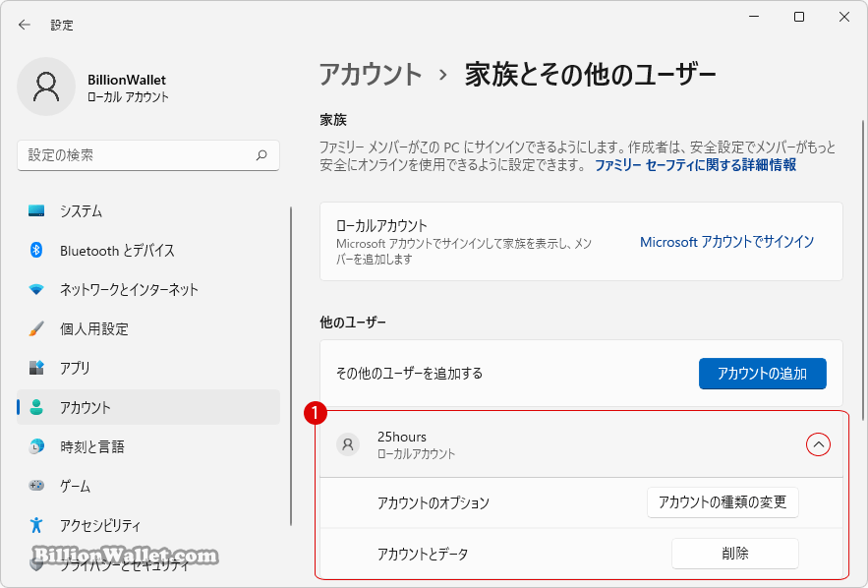
Task: Select アプリ category
Action: click(148, 368)
